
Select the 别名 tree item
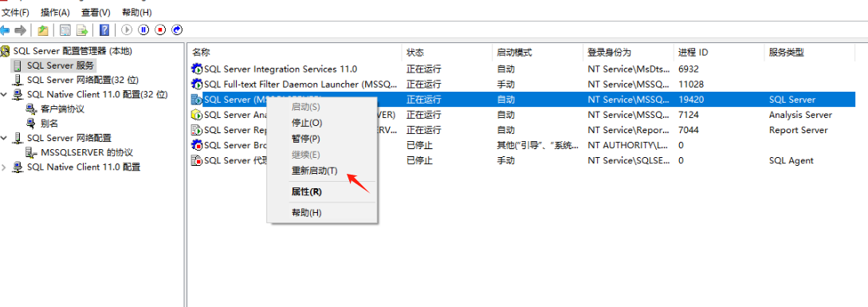tap(49, 123)
